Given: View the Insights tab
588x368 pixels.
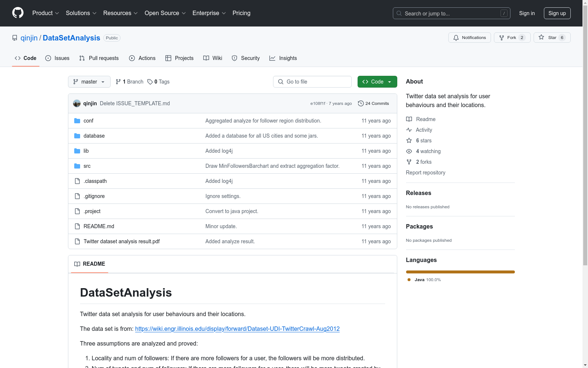Looking at the screenshot, I should (283, 58).
